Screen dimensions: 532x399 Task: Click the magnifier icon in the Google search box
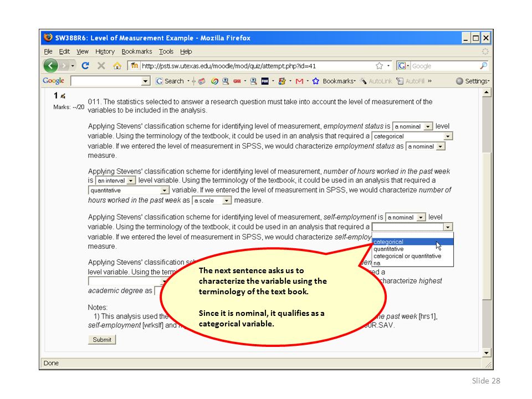point(483,65)
